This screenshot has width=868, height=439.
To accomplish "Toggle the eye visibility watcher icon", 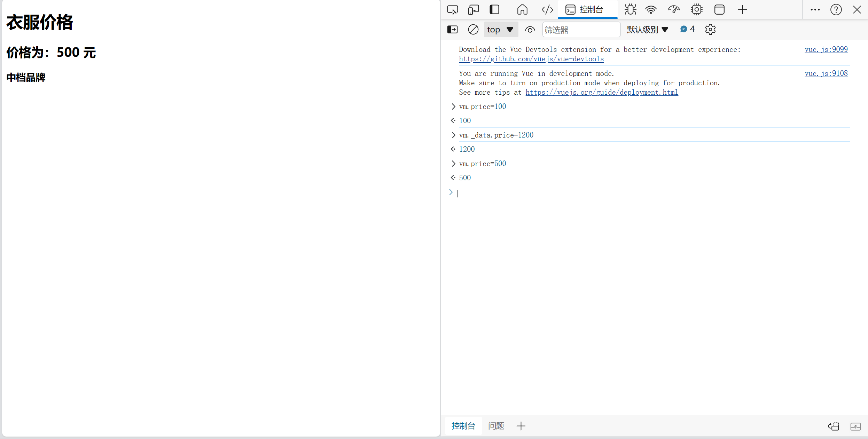I will coord(530,30).
